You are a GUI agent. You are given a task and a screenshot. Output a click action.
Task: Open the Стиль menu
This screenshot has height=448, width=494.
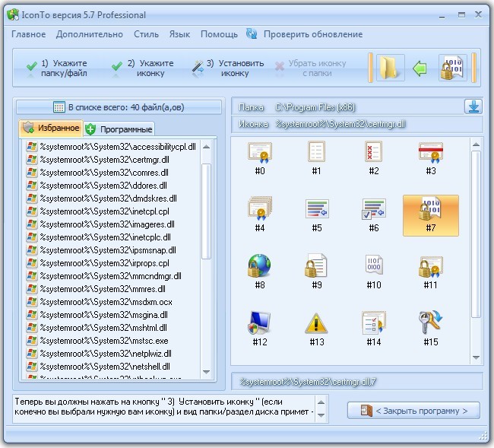click(146, 34)
